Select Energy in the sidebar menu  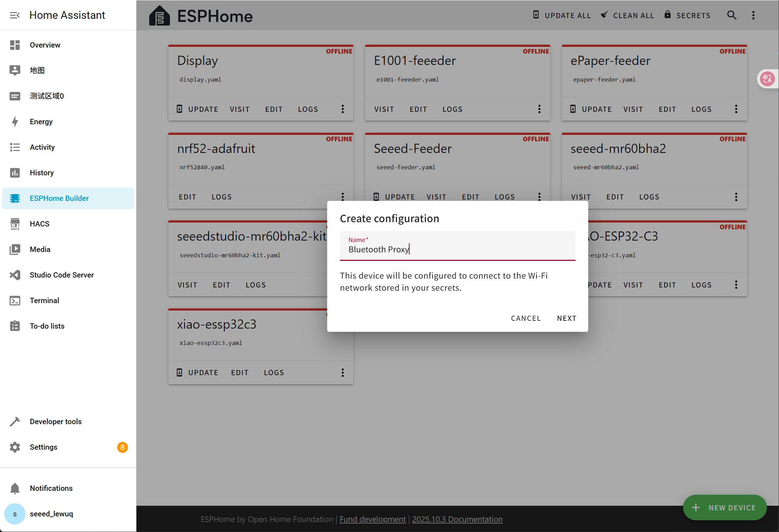[x=41, y=122]
